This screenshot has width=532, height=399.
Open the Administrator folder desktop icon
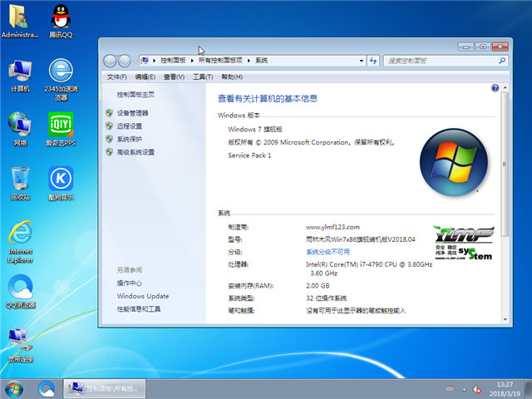(19, 21)
